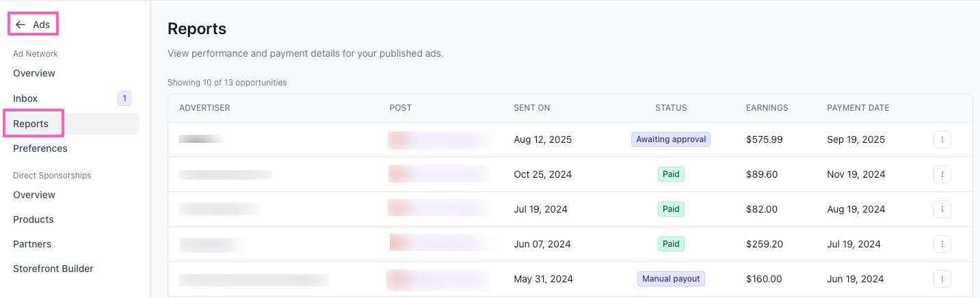
Task: Click the Inbox unread count badge
Action: click(x=124, y=98)
